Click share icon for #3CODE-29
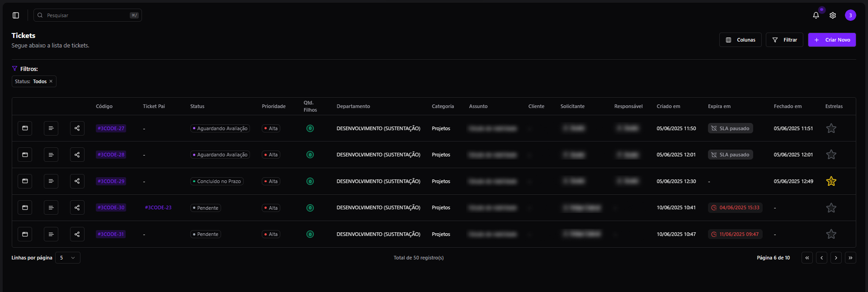868x292 pixels. pos(77,181)
